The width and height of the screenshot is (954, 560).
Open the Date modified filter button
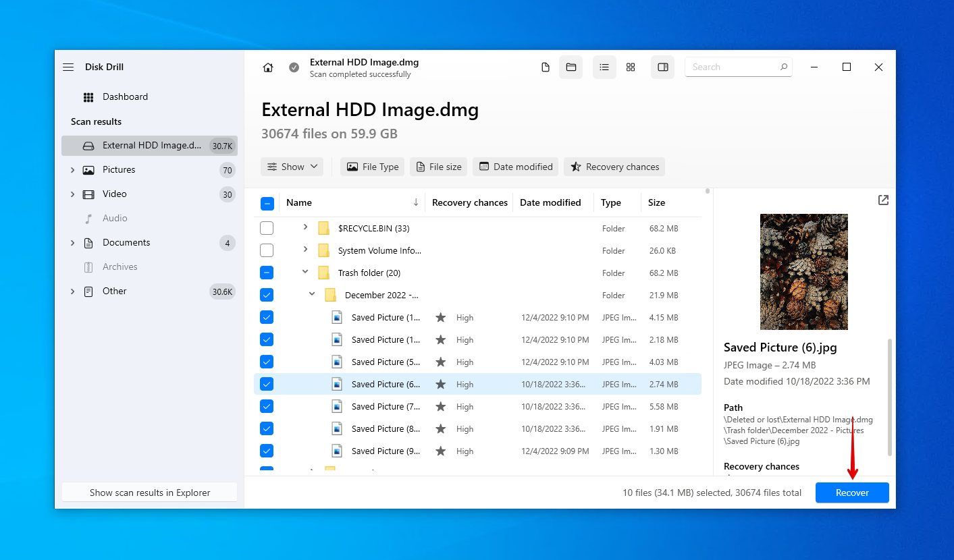tap(515, 167)
